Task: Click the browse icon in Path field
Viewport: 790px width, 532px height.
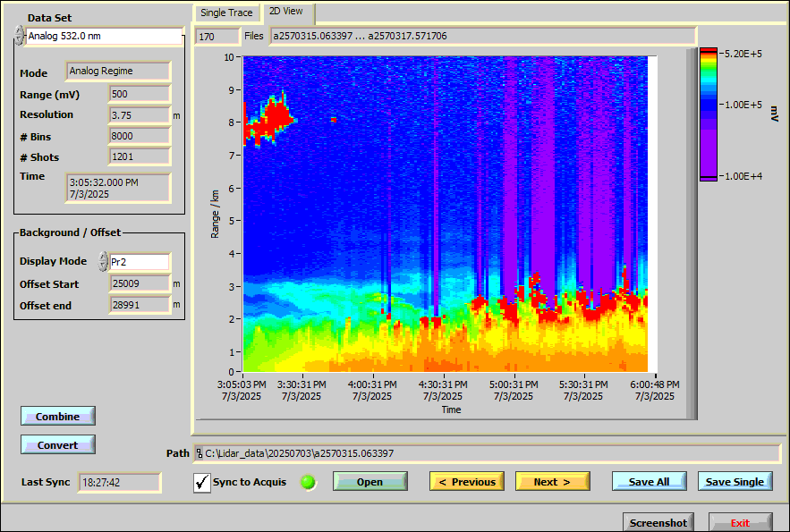Action: [200, 453]
